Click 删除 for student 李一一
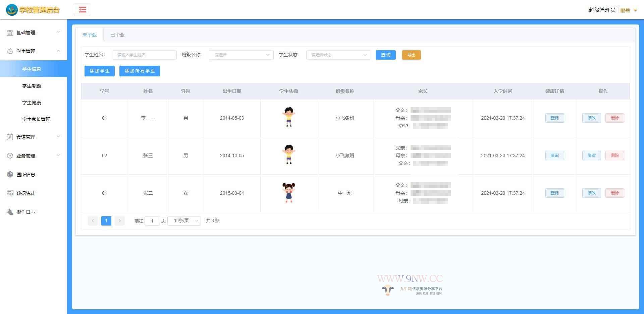Image resolution: width=644 pixels, height=314 pixels. tap(615, 118)
